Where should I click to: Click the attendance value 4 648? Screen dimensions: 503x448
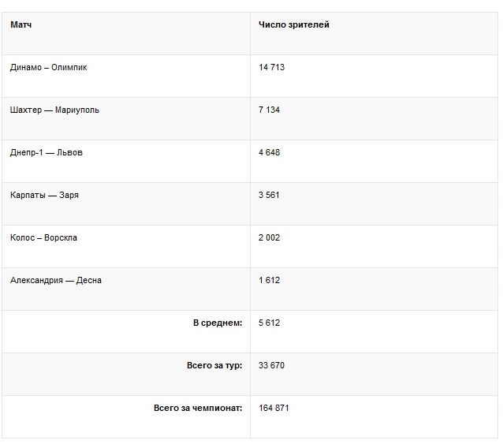coord(269,153)
